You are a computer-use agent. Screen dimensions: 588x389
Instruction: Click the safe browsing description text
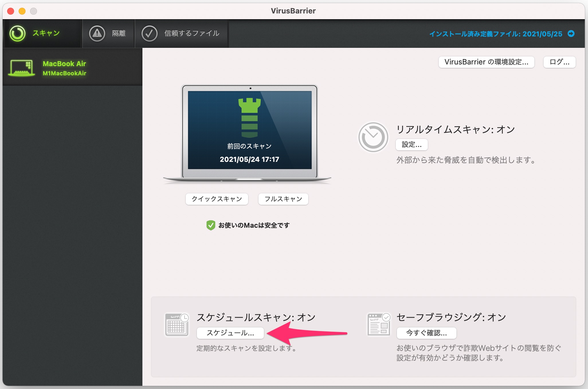[x=479, y=353]
